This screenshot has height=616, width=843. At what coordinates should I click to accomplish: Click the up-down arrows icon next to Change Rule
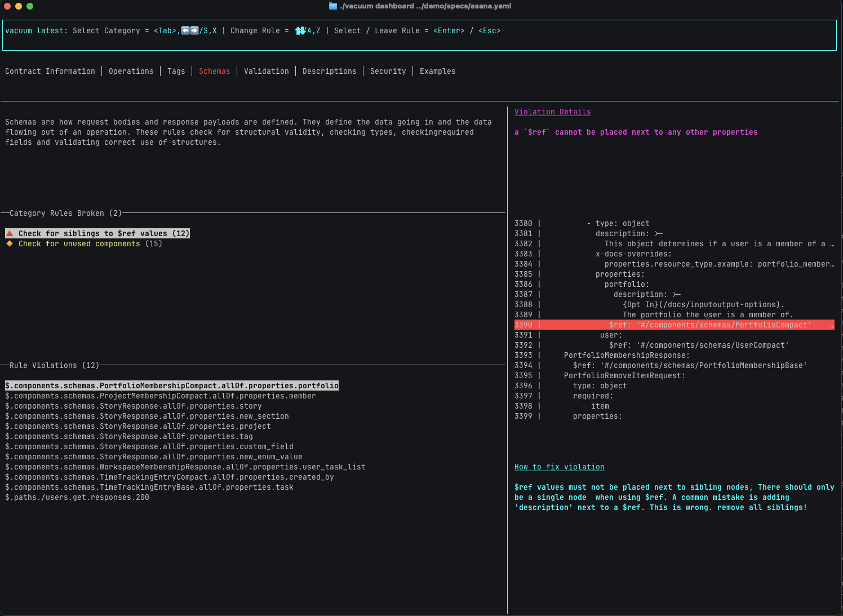[300, 30]
